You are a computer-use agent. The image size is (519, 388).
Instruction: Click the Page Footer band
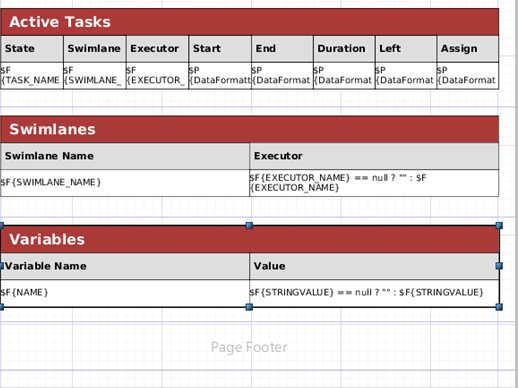(x=249, y=347)
